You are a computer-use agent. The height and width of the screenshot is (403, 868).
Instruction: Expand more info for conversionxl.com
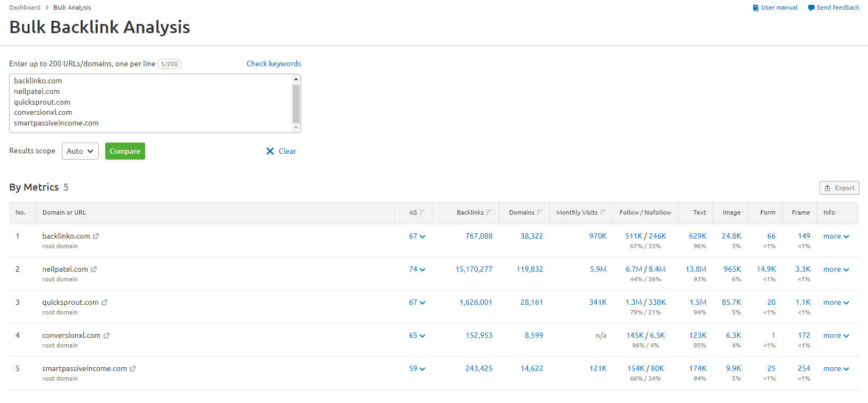click(836, 335)
